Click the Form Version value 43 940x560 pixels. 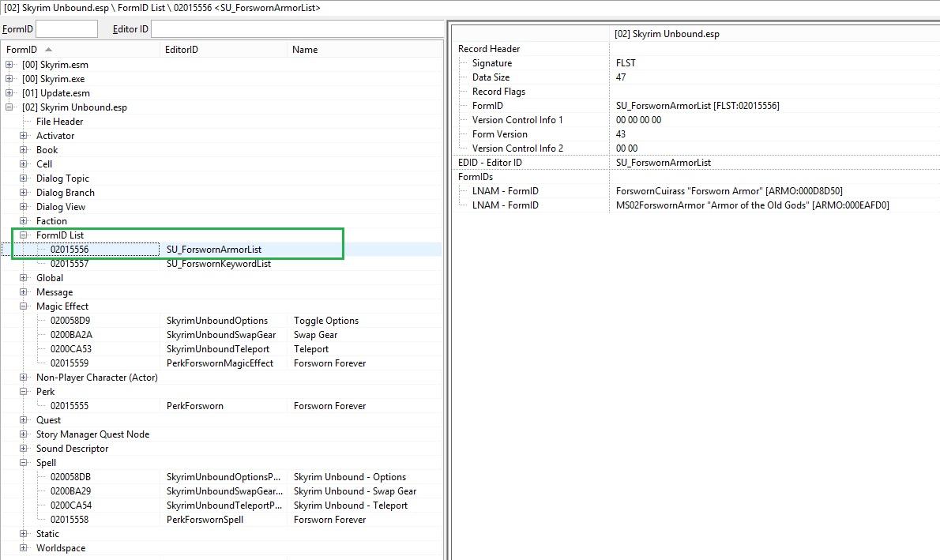click(621, 134)
